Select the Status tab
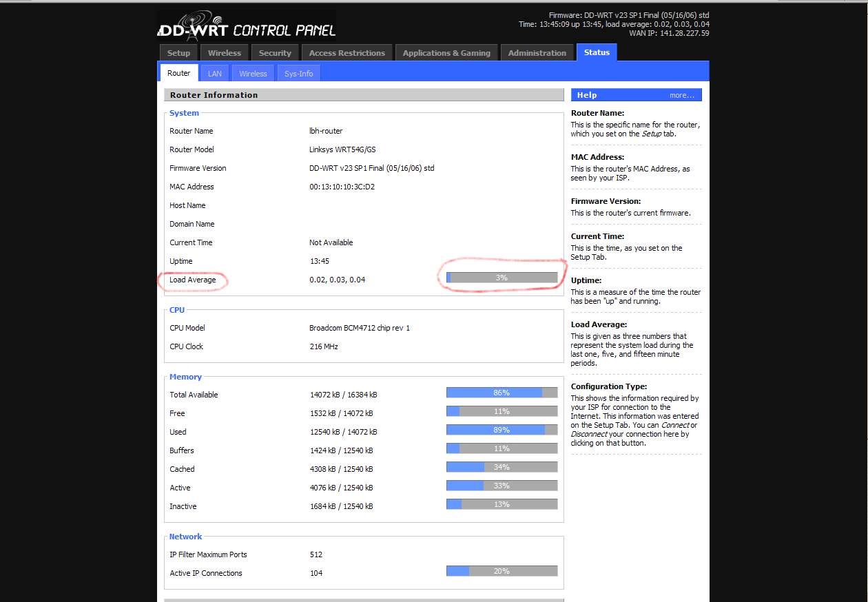 coord(597,52)
